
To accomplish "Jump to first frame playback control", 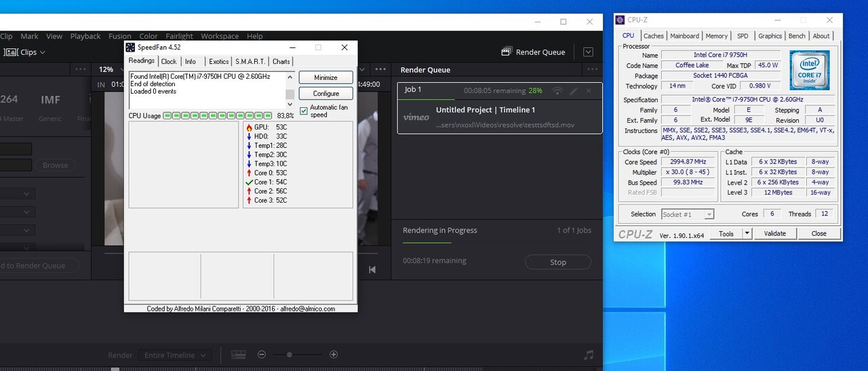I will 372,270.
